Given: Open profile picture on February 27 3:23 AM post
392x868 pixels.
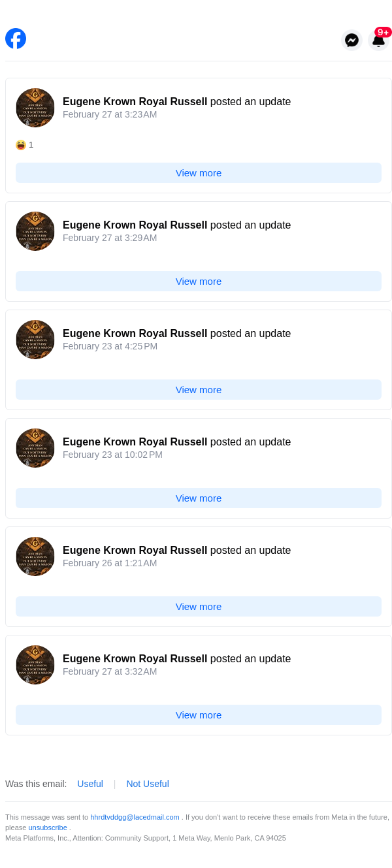Looking at the screenshot, I should tap(35, 108).
